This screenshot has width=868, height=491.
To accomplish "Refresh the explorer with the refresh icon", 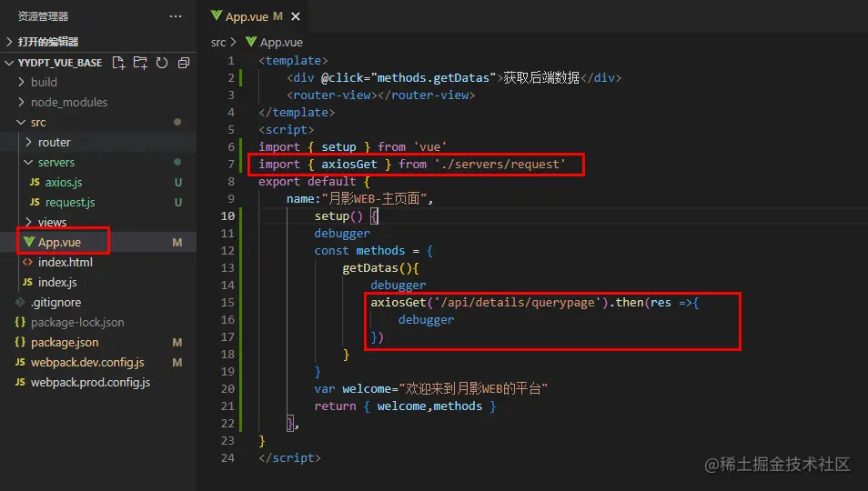I will tap(162, 63).
